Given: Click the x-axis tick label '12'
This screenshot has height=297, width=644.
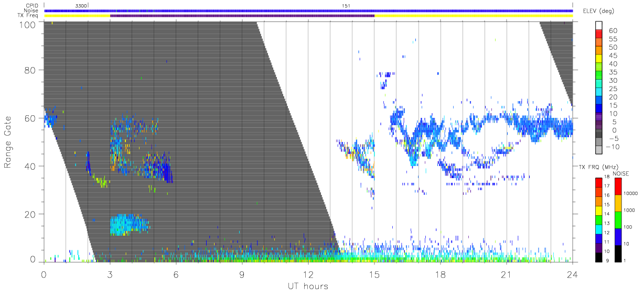Looking at the screenshot, I should [308, 274].
